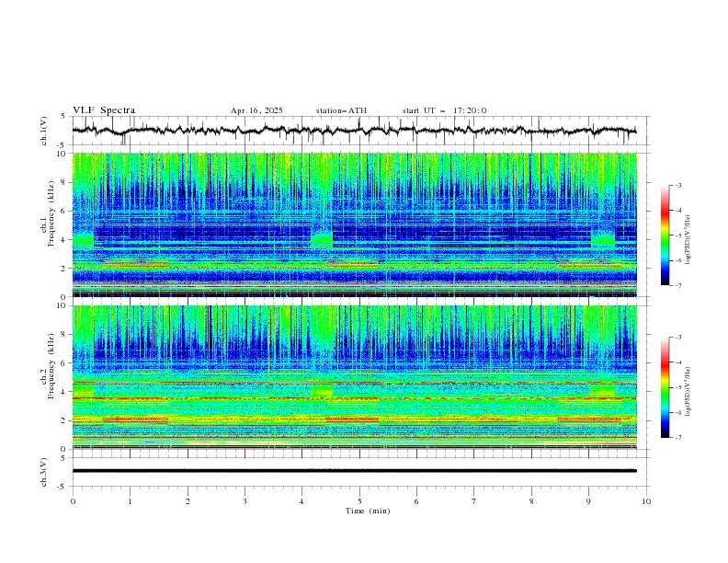
Task: Click the "Time (min)" axis label
Action: 368,511
